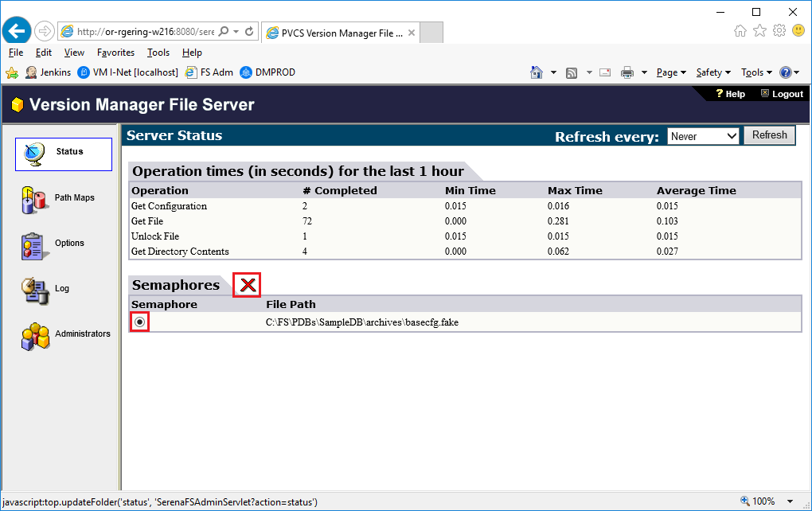Image resolution: width=812 pixels, height=511 pixels.
Task: Open the Favorites menu
Action: coord(115,53)
